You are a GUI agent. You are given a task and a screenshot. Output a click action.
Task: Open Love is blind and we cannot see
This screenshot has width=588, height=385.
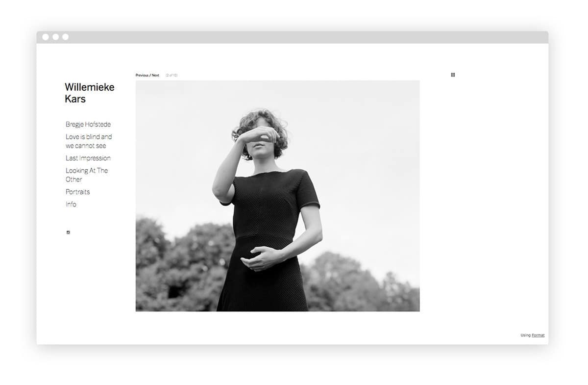89,141
